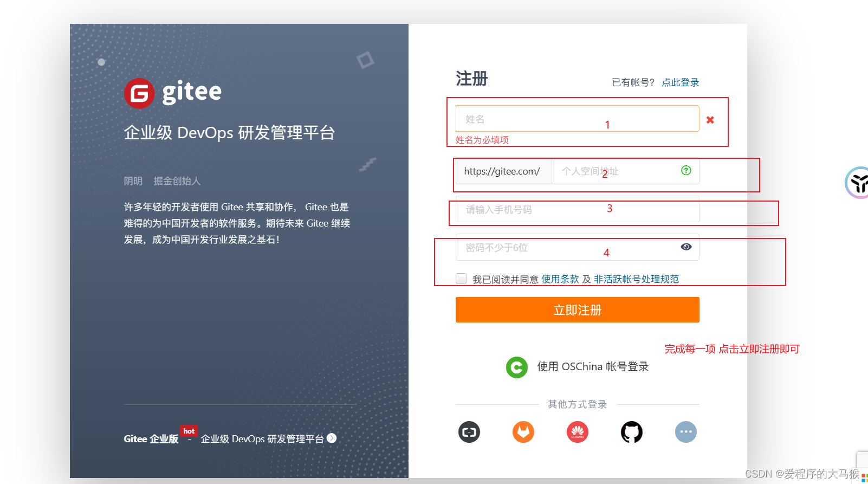
Task: Show more login methods ellipsis icon
Action: coord(686,432)
